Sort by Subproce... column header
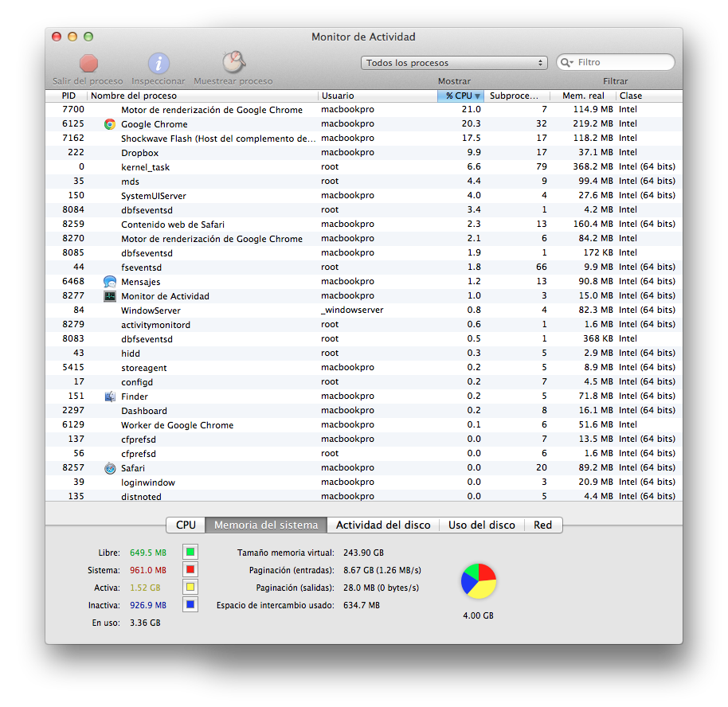Viewport: 728px width, 707px height. [x=517, y=96]
